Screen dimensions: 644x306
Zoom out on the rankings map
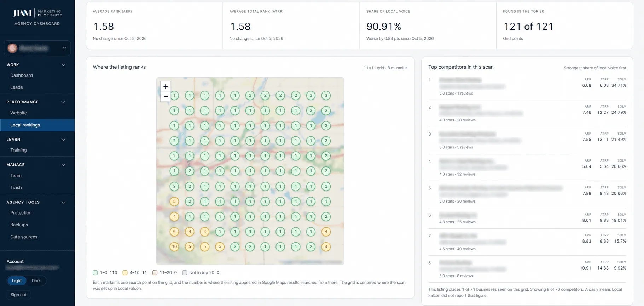pyautogui.click(x=166, y=96)
